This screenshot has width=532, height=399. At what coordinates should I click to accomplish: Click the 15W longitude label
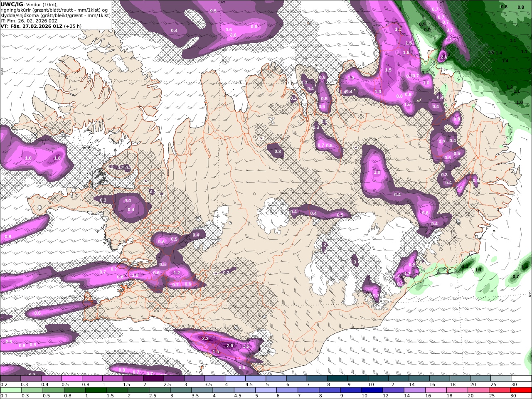[x=441, y=2]
